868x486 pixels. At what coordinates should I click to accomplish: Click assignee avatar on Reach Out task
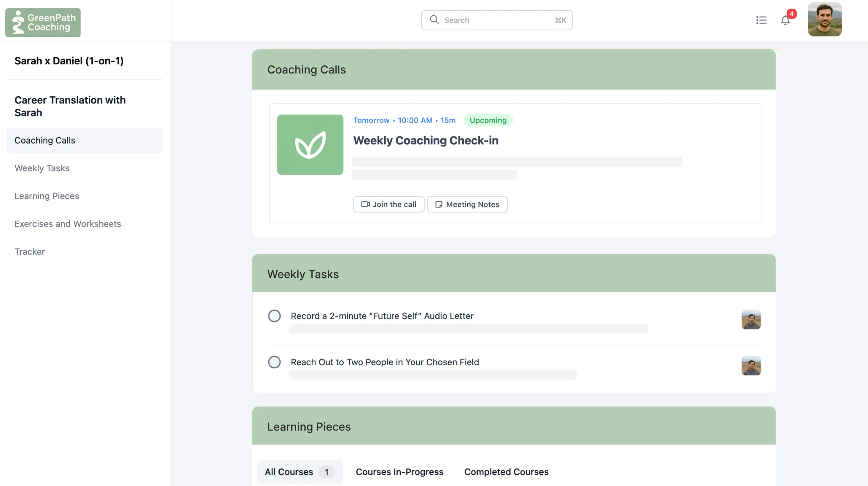pyautogui.click(x=751, y=365)
